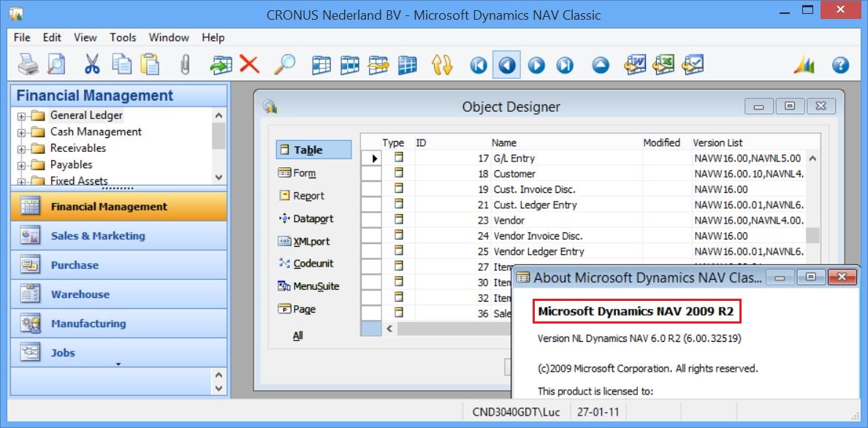Jump to the last record
The width and height of the screenshot is (868, 428).
[x=565, y=65]
